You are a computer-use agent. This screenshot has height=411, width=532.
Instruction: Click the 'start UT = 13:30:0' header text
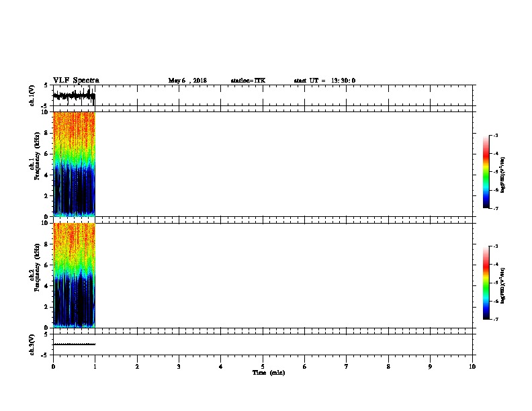click(x=324, y=81)
